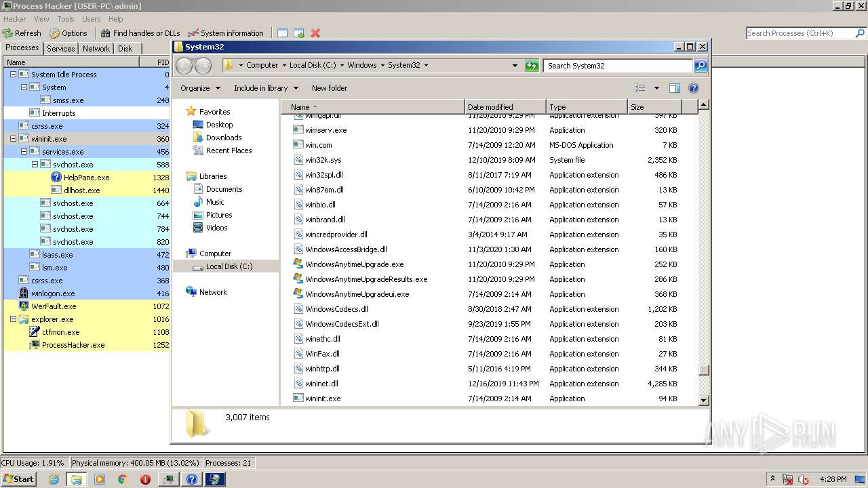
Task: Collapse the wininit.exe tree node
Action: 12,139
